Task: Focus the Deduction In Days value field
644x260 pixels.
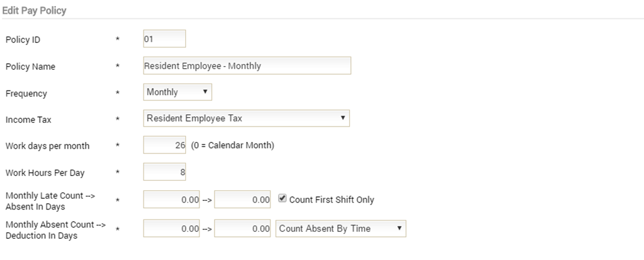Action: click(242, 229)
